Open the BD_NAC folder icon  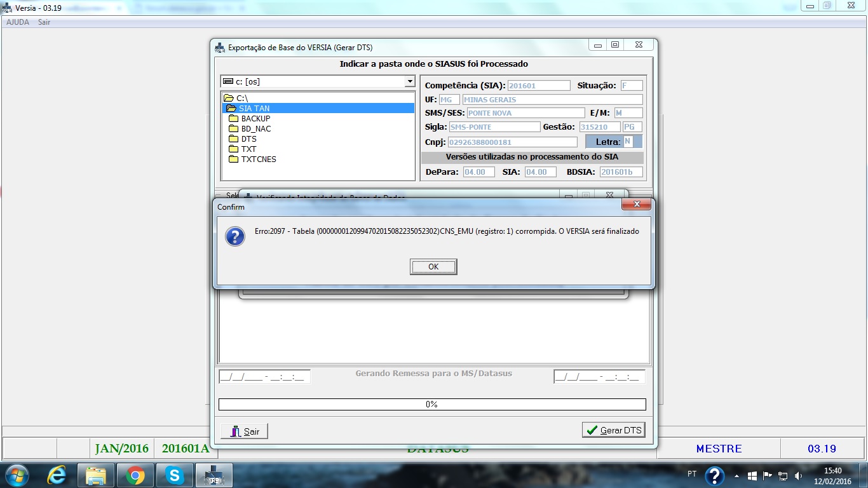coord(233,129)
